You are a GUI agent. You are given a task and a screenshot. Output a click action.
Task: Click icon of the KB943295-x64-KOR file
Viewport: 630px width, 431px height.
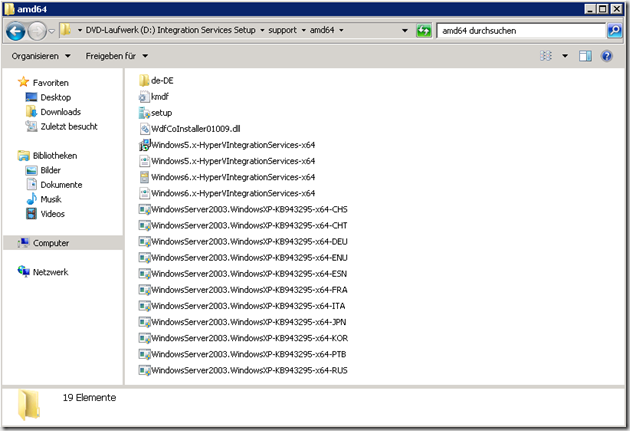click(144, 338)
